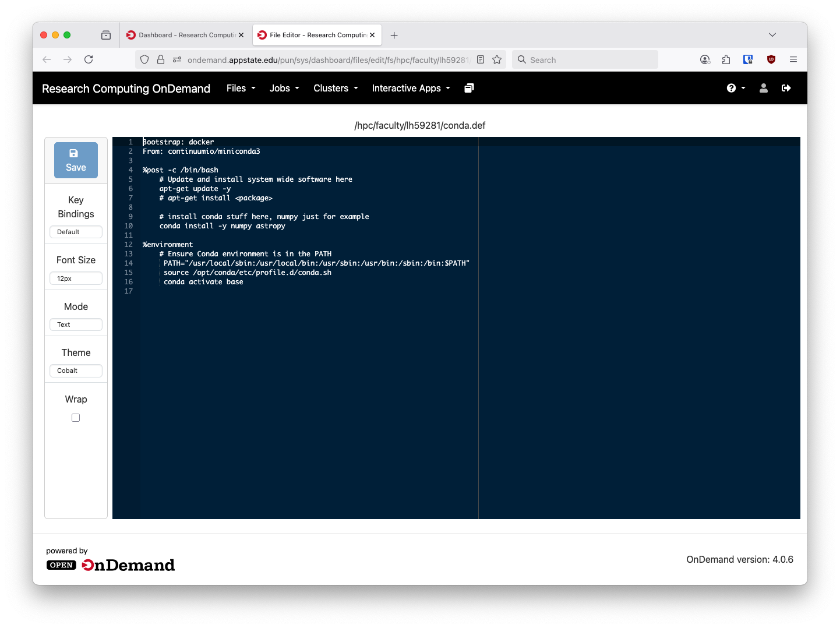Expand the Interactive Apps menu
Image resolution: width=840 pixels, height=628 pixels.
click(x=411, y=88)
